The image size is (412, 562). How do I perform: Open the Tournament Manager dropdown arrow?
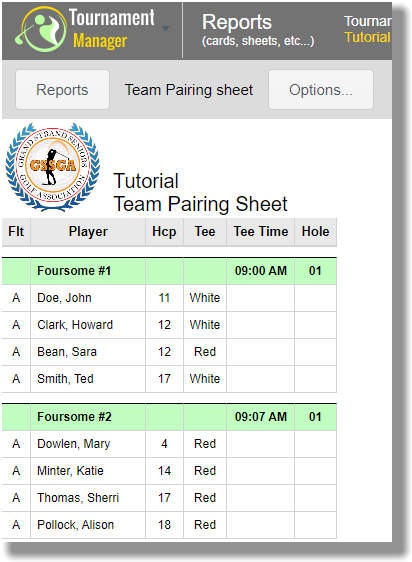tap(166, 29)
